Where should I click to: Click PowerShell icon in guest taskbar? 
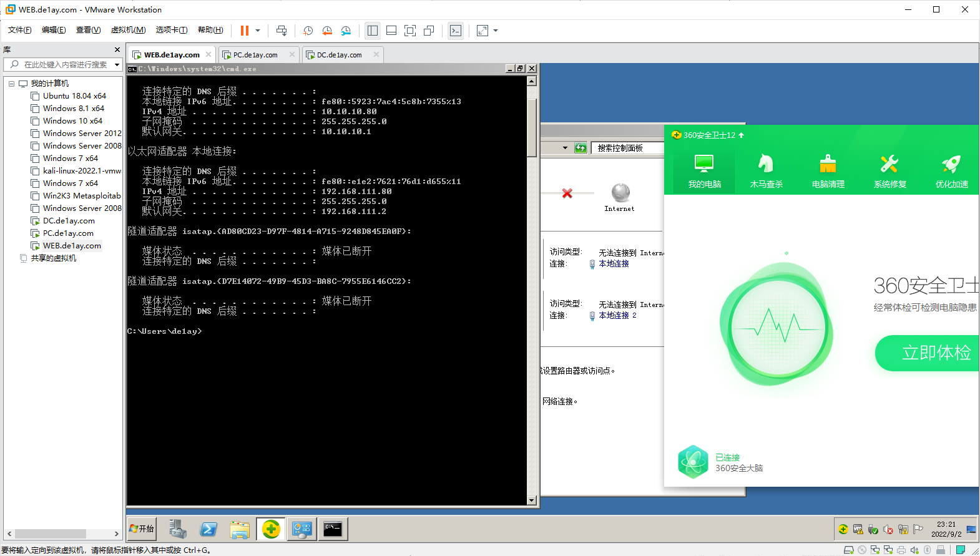(208, 529)
